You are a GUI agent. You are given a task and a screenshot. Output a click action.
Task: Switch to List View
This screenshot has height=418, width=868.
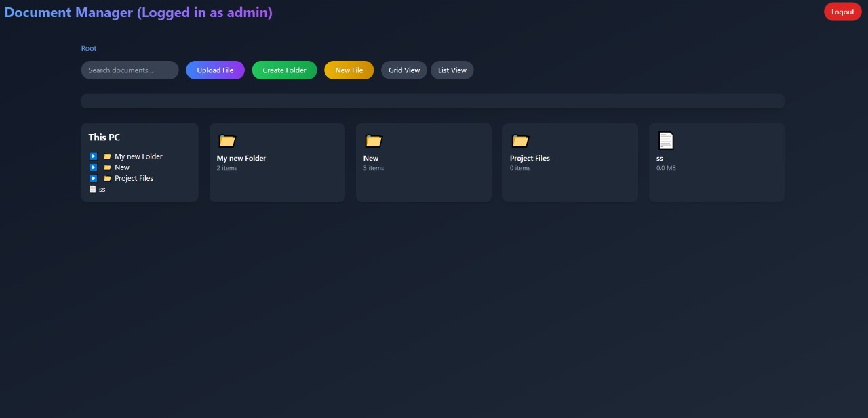click(x=452, y=70)
